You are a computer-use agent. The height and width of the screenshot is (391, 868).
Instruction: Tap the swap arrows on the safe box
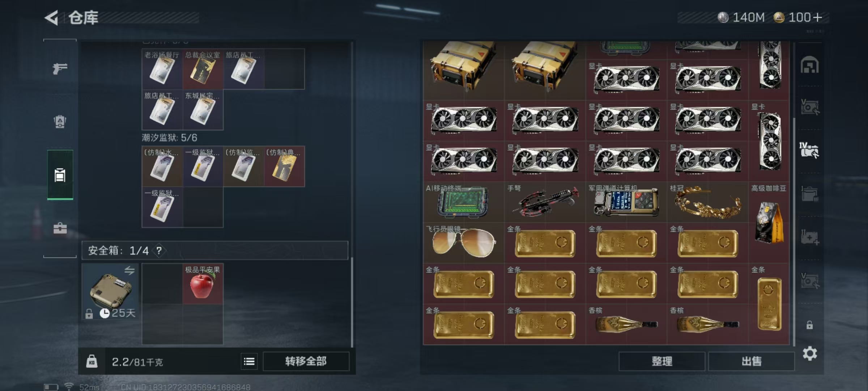(129, 270)
